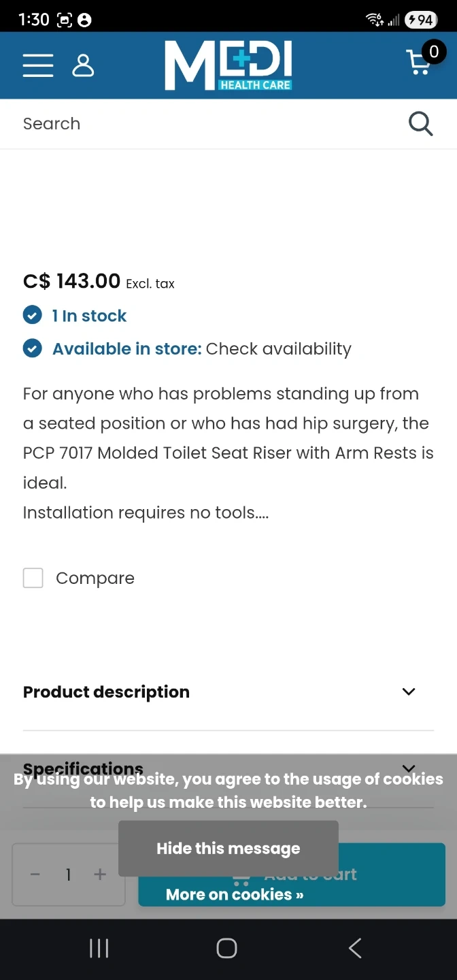The image size is (457, 980).
Task: Tap the search magnifier icon
Action: click(420, 124)
